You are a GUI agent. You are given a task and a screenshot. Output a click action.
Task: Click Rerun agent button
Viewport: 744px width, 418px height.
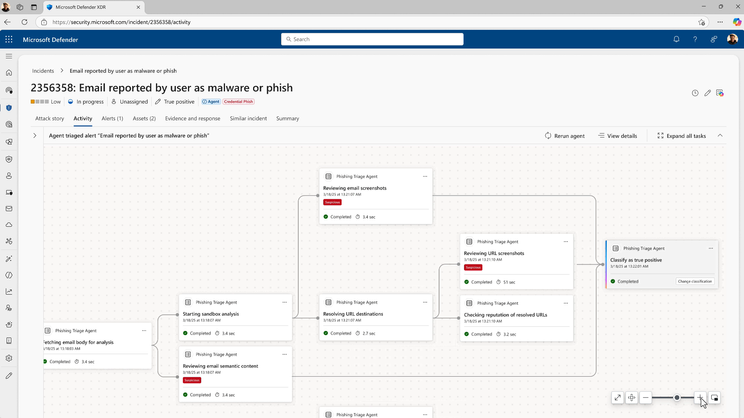pos(565,136)
